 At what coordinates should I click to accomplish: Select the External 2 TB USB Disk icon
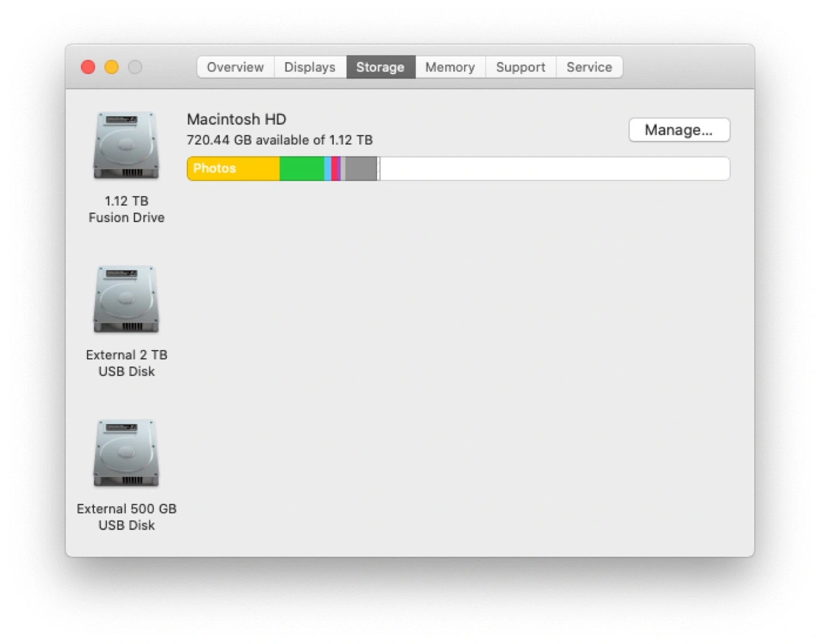126,299
